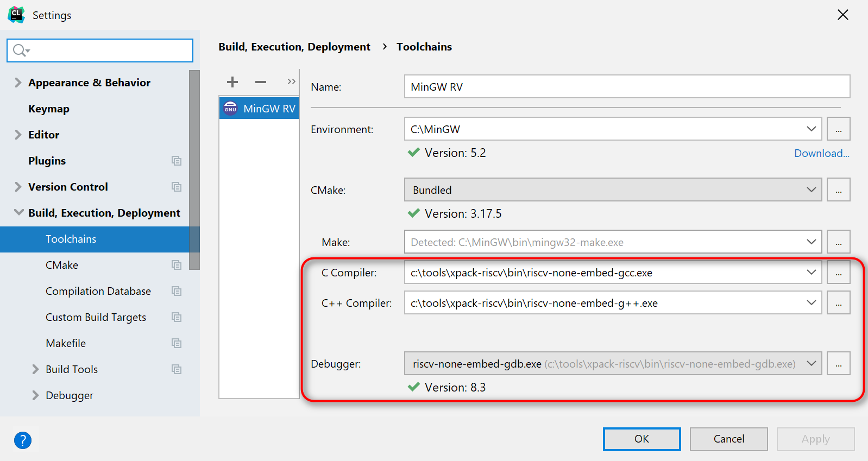Click the toolchain Name input field
Screen dimensions: 868x461
point(627,87)
